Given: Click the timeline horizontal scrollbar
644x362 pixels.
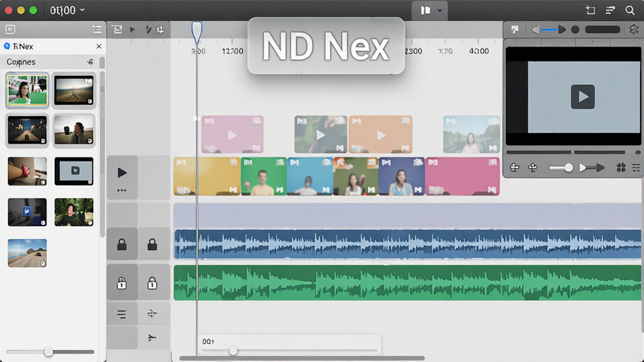Looking at the screenshot, I should coord(302,358).
